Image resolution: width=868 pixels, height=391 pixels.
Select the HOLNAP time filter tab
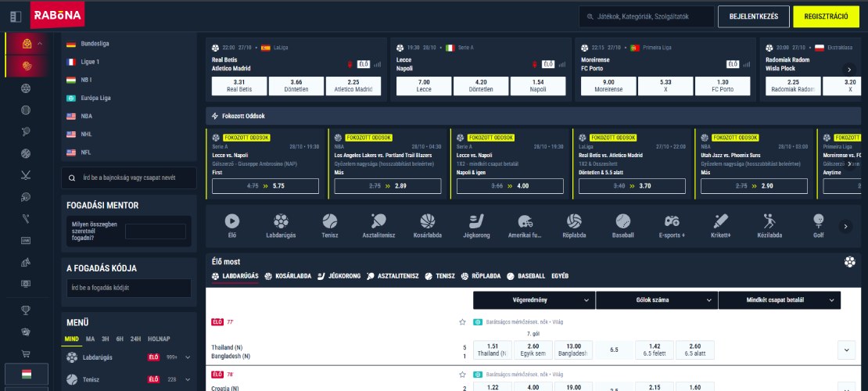158,339
